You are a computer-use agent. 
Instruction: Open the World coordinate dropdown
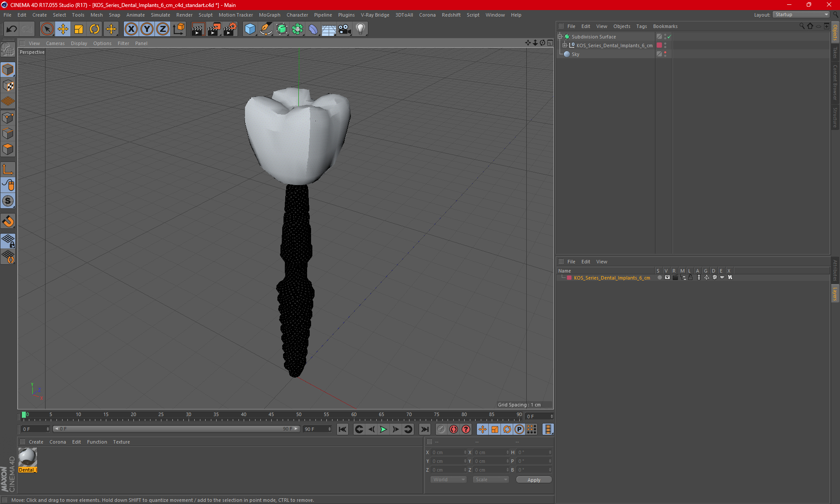pyautogui.click(x=448, y=479)
